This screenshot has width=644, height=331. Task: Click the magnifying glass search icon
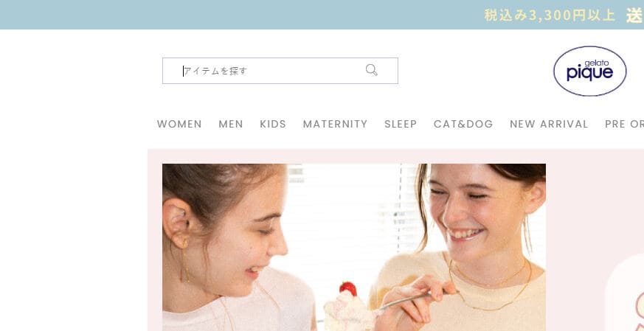tap(371, 70)
